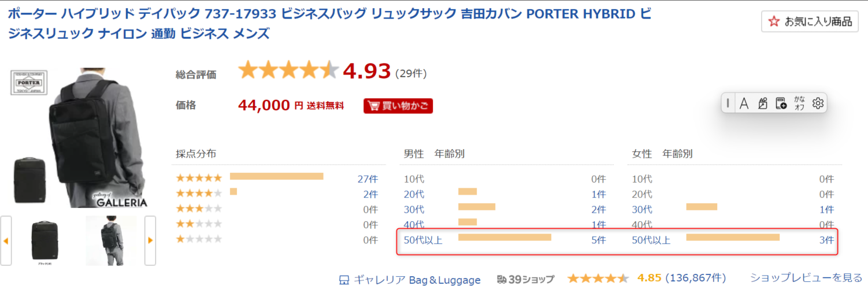Viewport: 868px width, 286px height.
Task: Click ショップレビューを見る link
Action: [x=806, y=278]
